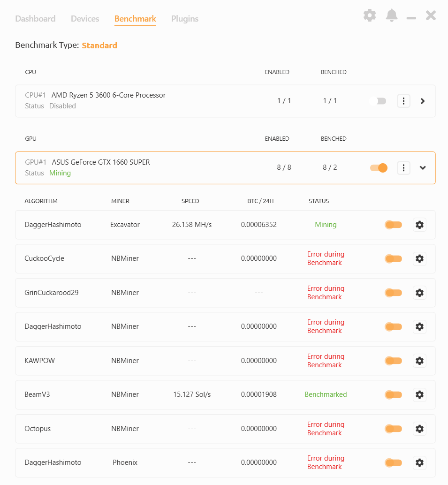Open the notifications bell
The width and height of the screenshot is (448, 485).
(x=392, y=15)
